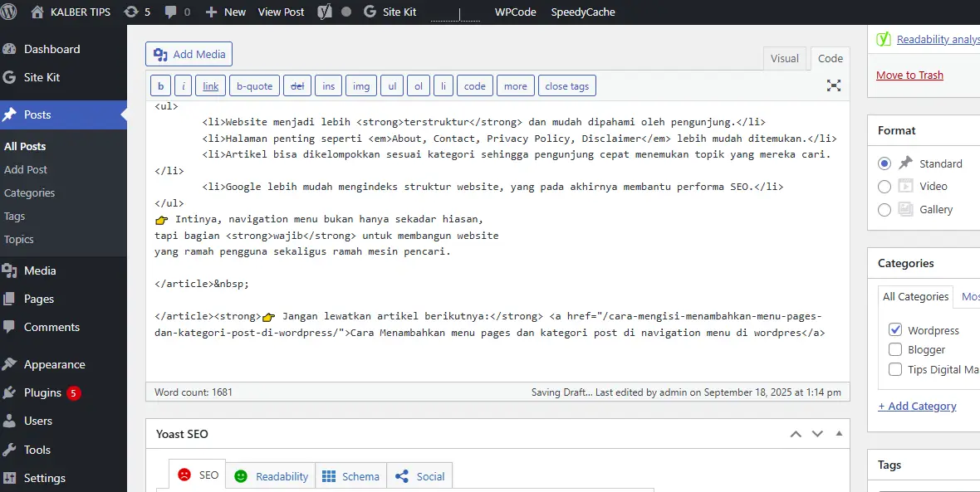Viewport: 980px width, 492px height.
Task: Move Yoast SEO panel up with chevron
Action: (x=796, y=434)
